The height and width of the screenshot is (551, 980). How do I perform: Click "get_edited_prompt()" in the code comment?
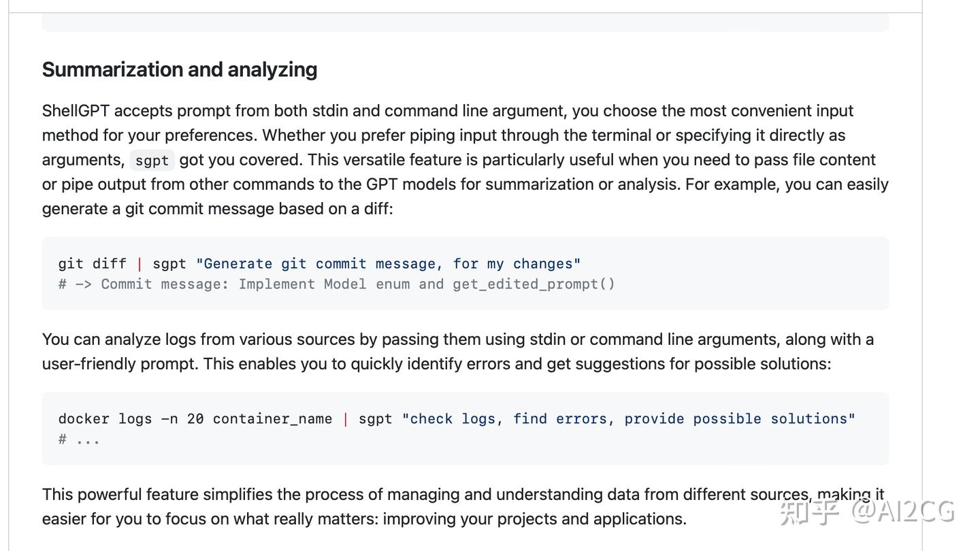tap(534, 284)
